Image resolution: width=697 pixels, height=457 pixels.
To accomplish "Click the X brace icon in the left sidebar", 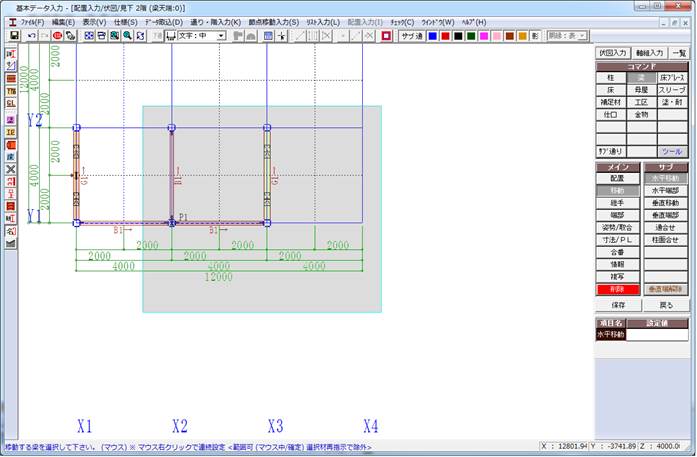I will pos(11,169).
